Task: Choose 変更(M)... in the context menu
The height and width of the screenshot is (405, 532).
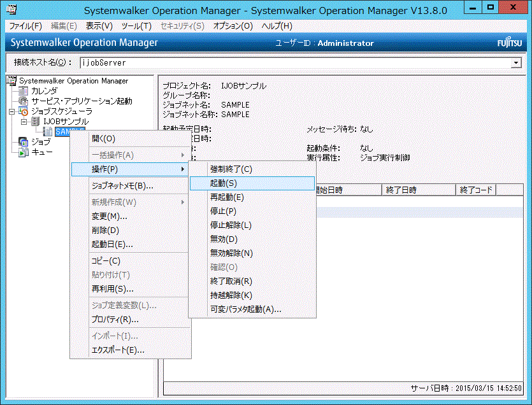Action: (x=131, y=217)
